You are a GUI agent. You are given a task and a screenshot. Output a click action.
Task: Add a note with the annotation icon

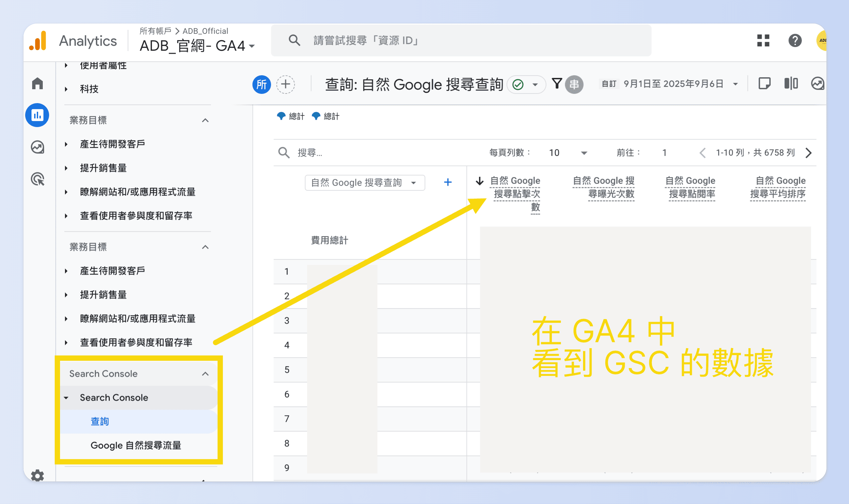coord(764,83)
